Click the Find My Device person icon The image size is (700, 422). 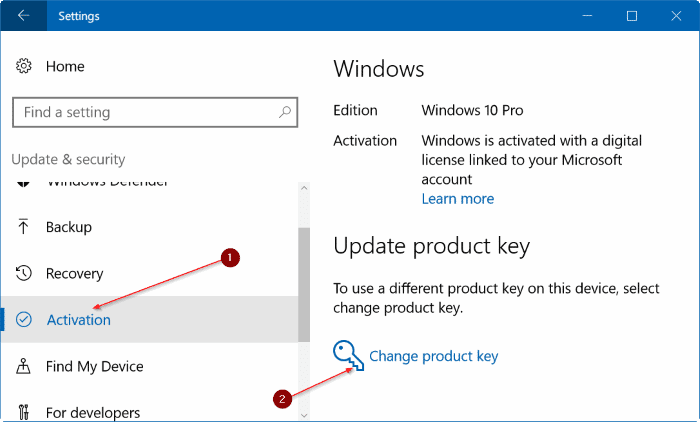pyautogui.click(x=24, y=366)
